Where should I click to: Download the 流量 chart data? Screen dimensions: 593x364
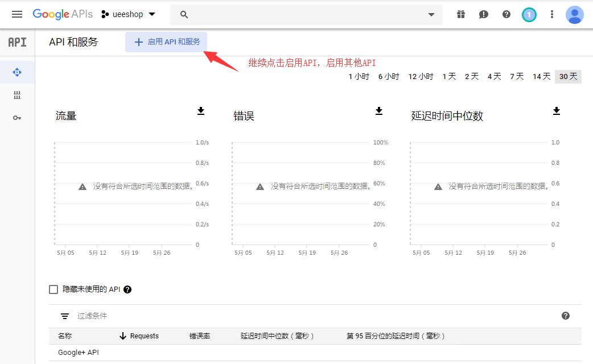[x=201, y=111]
